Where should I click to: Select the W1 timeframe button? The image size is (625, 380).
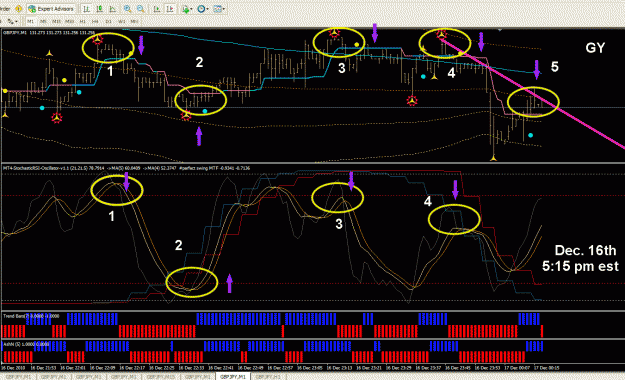click(122, 22)
